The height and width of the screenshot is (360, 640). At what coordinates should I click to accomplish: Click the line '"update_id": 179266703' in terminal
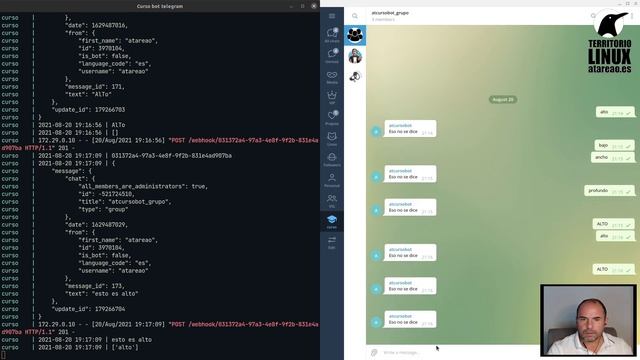88,109
